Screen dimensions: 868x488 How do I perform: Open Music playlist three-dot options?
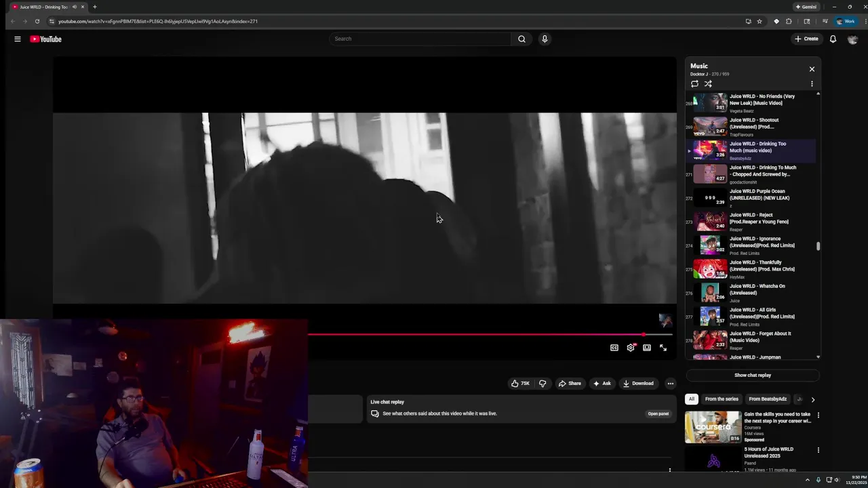click(x=812, y=84)
